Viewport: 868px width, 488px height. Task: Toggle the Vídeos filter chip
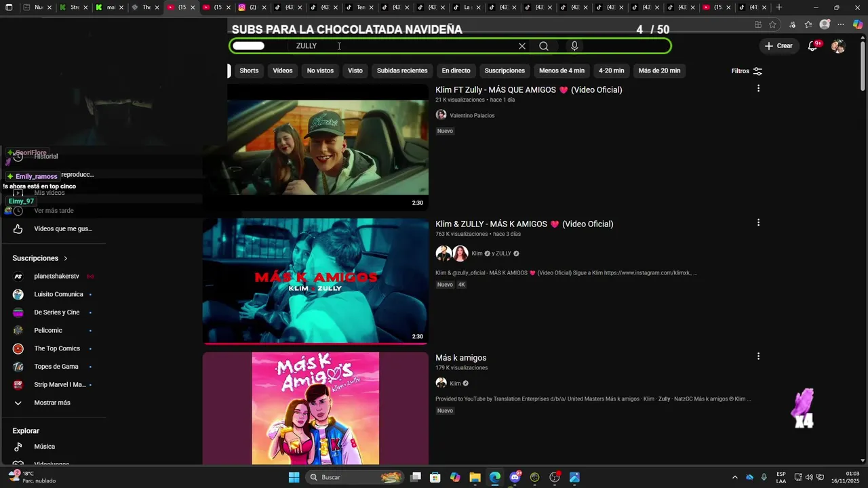[x=283, y=70]
